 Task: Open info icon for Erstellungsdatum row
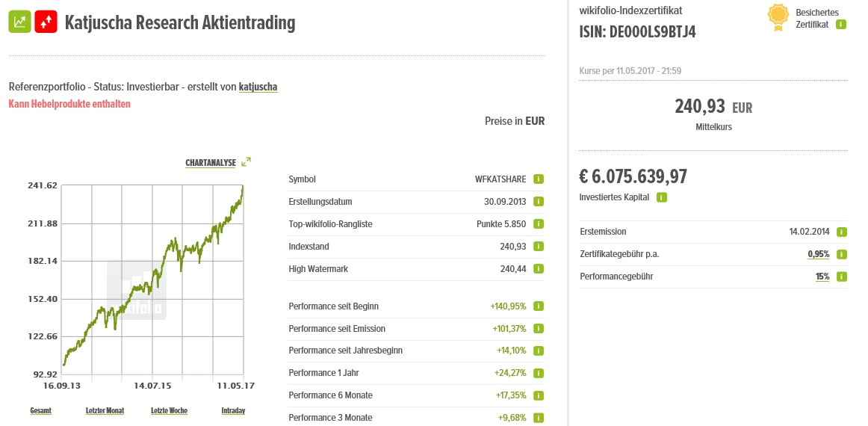pyautogui.click(x=539, y=202)
